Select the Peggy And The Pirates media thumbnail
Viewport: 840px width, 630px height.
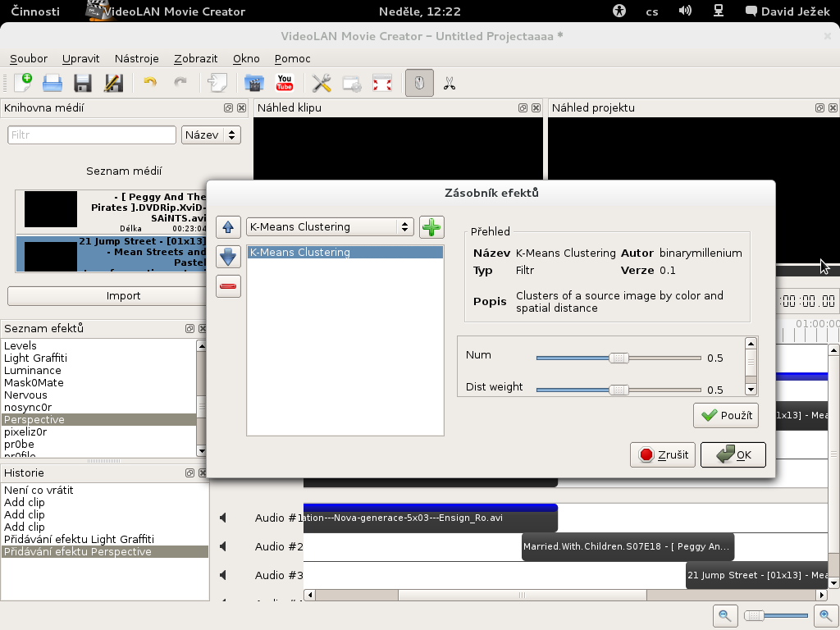51,209
